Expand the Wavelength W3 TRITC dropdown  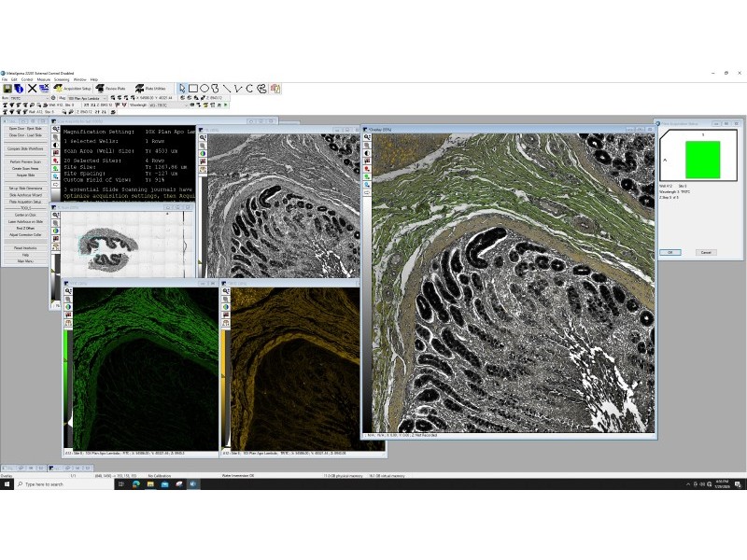[169, 105]
